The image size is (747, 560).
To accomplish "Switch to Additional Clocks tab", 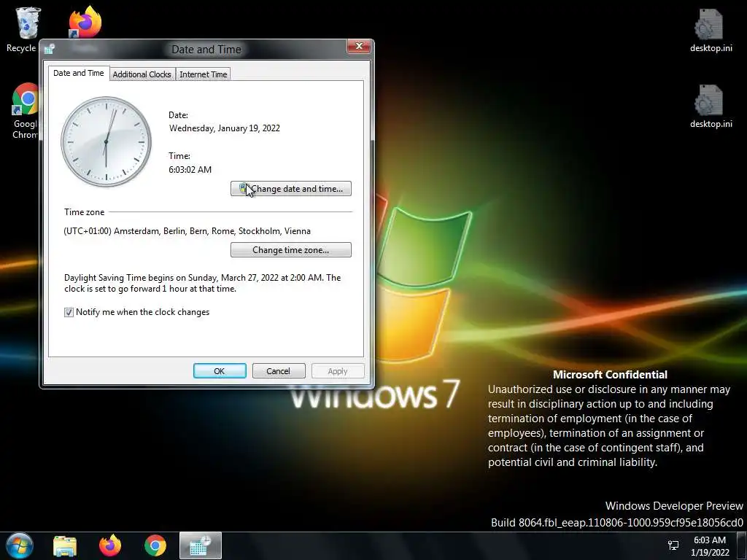I will pyautogui.click(x=142, y=74).
